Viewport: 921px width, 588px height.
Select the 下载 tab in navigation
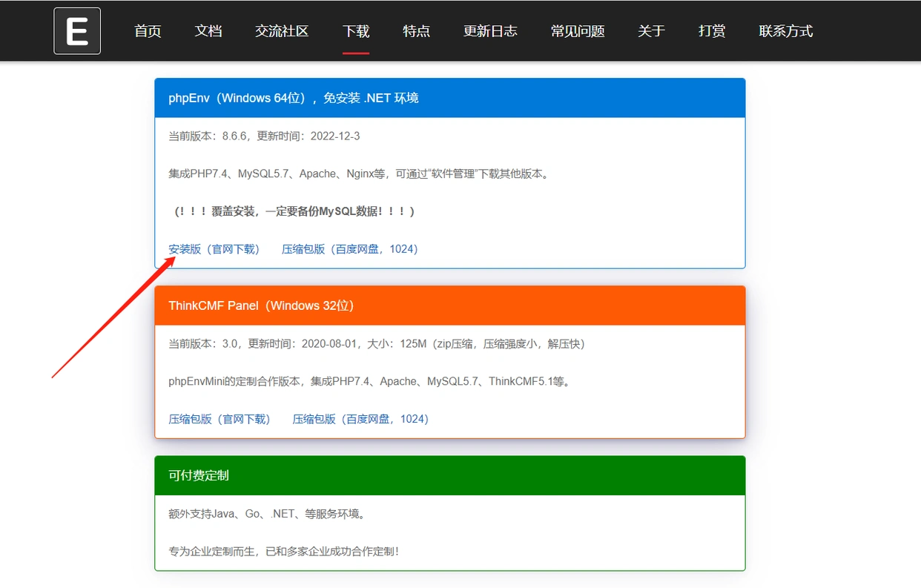tap(356, 31)
